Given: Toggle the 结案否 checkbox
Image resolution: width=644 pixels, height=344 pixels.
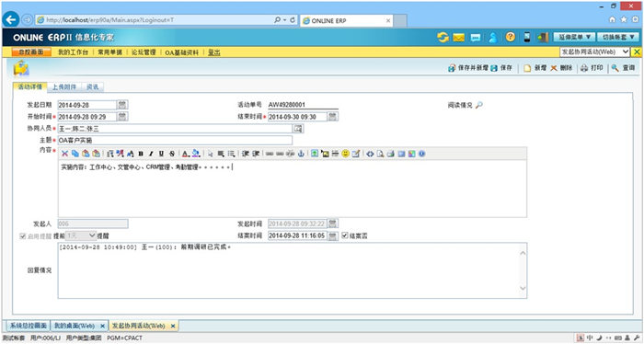Looking at the screenshot, I should pyautogui.click(x=345, y=235).
